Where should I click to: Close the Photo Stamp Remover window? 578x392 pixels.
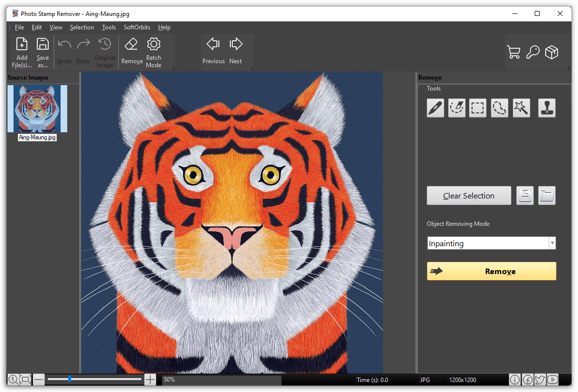tap(560, 13)
